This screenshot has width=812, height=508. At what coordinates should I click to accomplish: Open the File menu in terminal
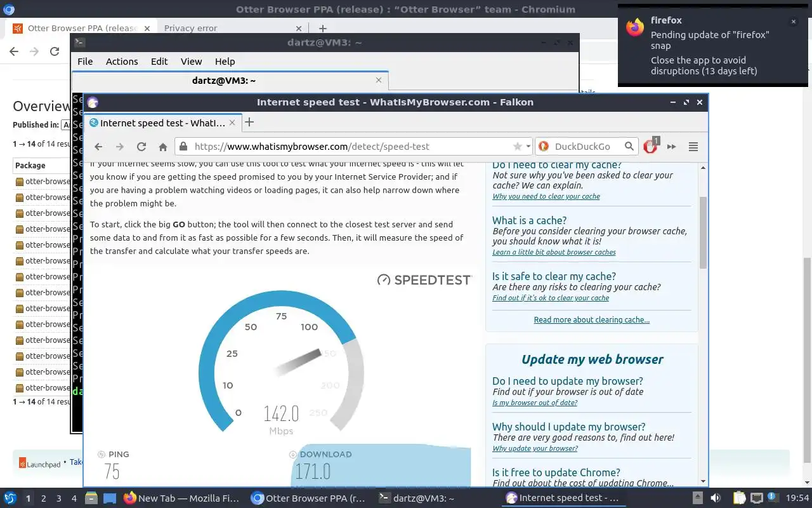(85, 62)
